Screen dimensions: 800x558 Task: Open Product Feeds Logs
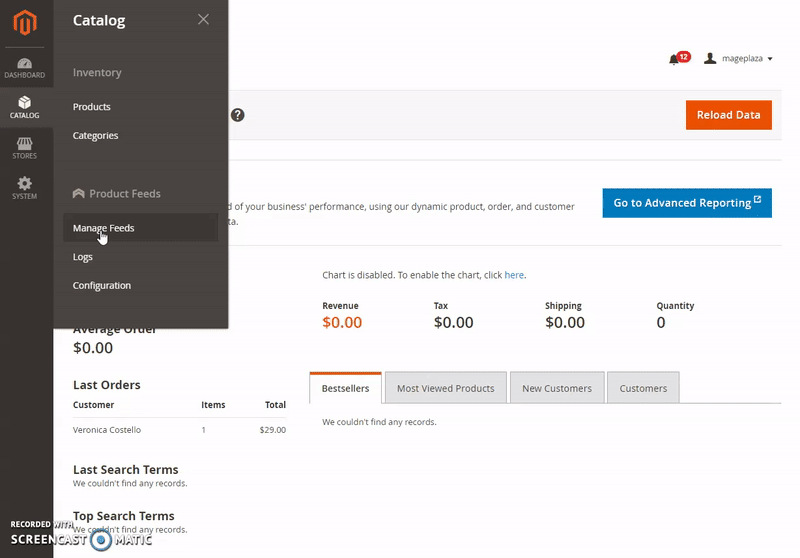[83, 257]
